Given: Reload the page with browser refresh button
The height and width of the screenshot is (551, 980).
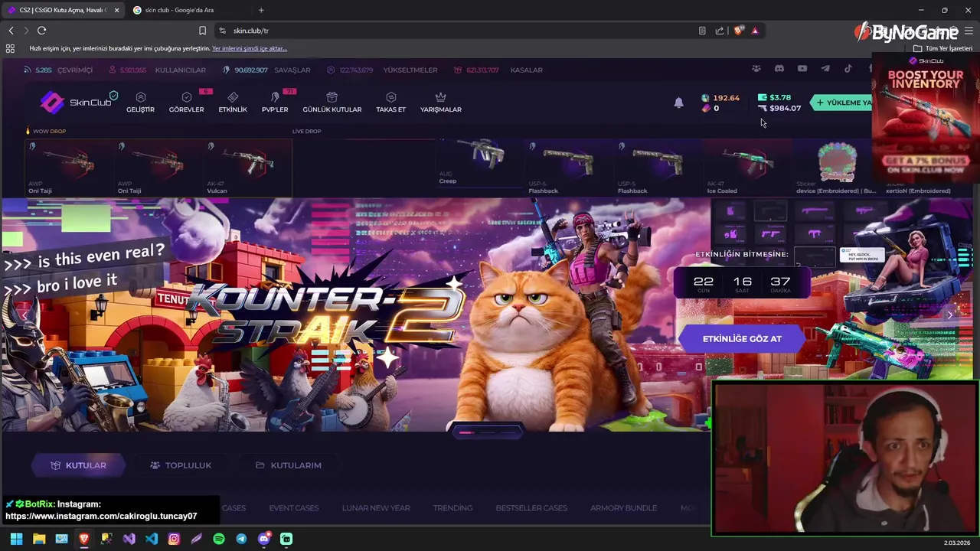Looking at the screenshot, I should pyautogui.click(x=41, y=31).
